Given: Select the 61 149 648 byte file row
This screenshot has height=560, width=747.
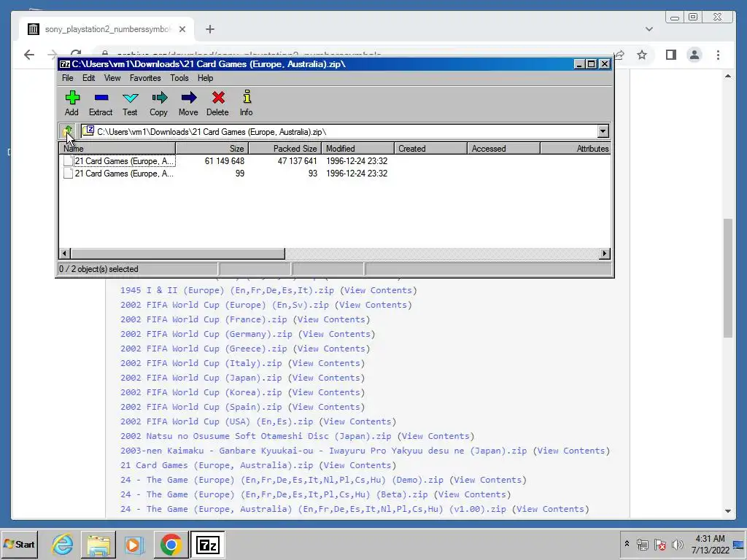Looking at the screenshot, I should 334,161.
